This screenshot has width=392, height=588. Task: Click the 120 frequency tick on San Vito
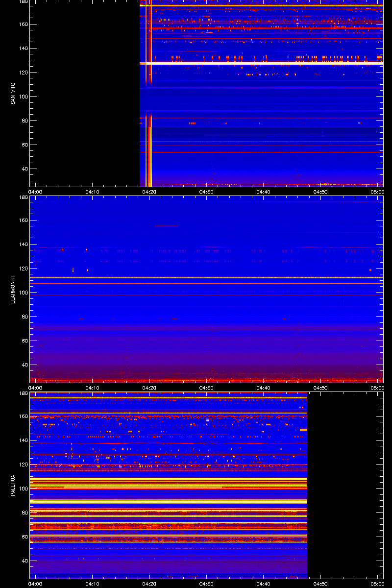coord(23,73)
